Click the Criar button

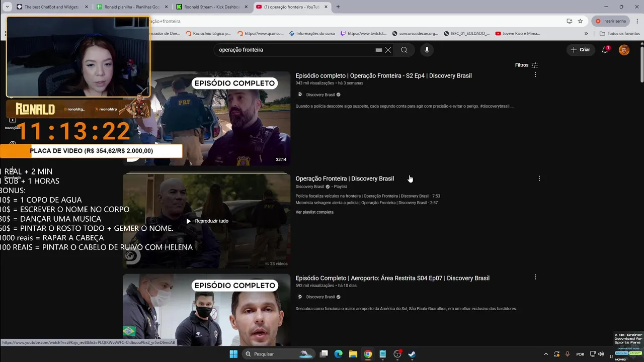580,50
